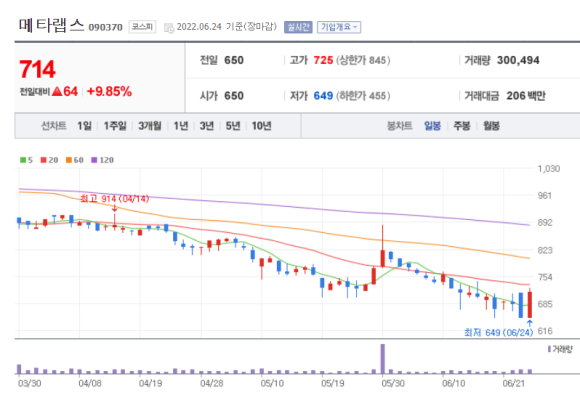Click the purple 거래량 legend marker
Screen dimensions: 580x400
[x=549, y=349]
